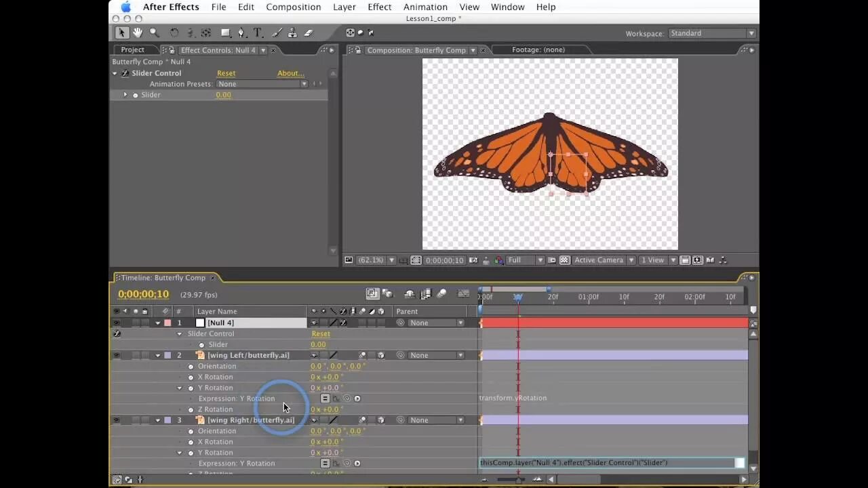This screenshot has width=868, height=488.
Task: Collapse the wing Left/butterfly.ai layer properties
Action: click(158, 356)
